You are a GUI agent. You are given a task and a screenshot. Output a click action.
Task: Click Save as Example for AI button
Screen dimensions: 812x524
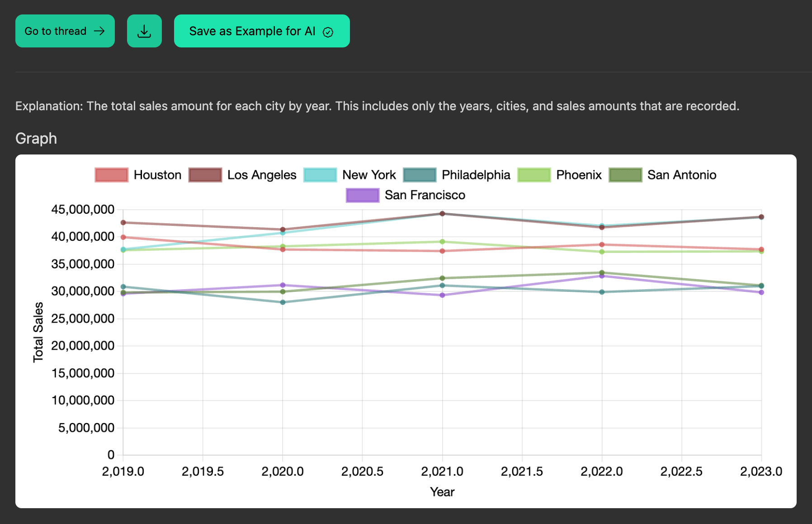(262, 31)
